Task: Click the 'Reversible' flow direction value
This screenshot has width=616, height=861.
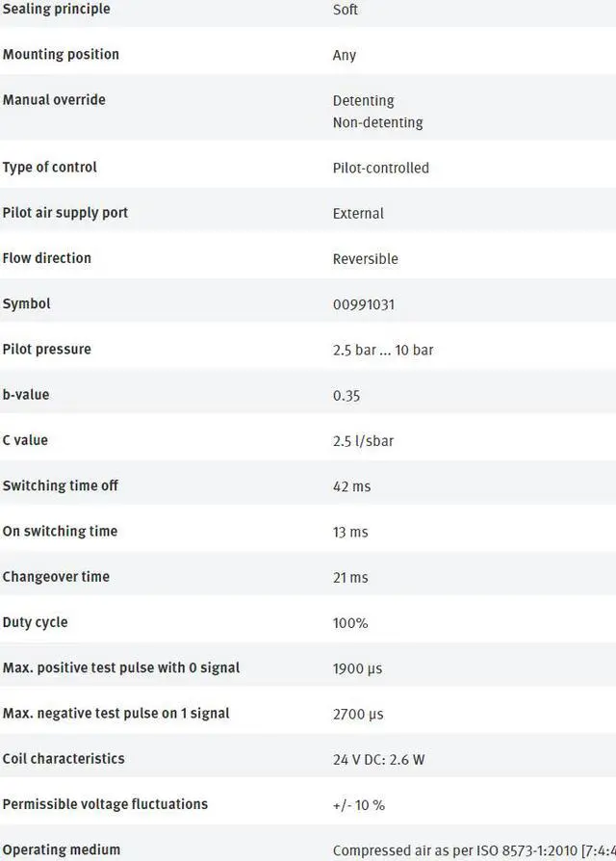Action: pos(365,258)
